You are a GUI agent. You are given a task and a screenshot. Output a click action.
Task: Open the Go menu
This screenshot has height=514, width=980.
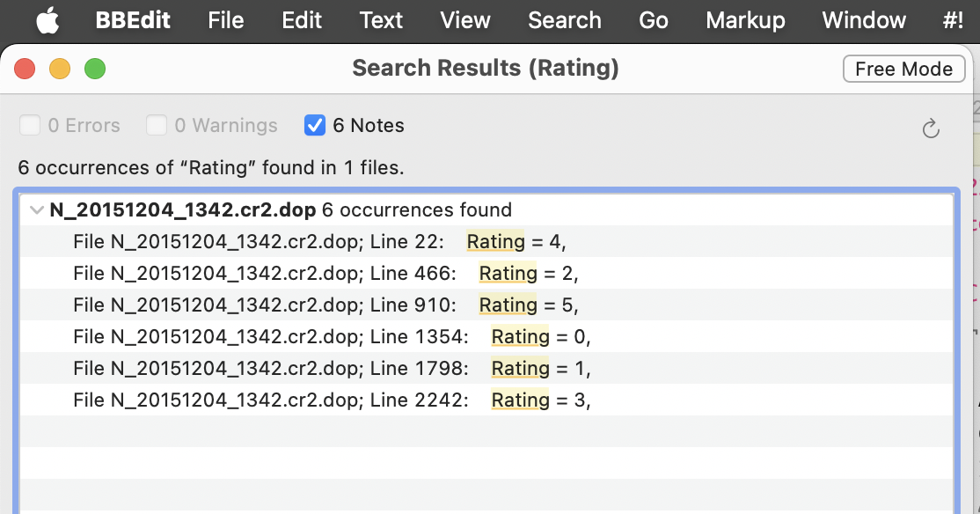point(653,20)
